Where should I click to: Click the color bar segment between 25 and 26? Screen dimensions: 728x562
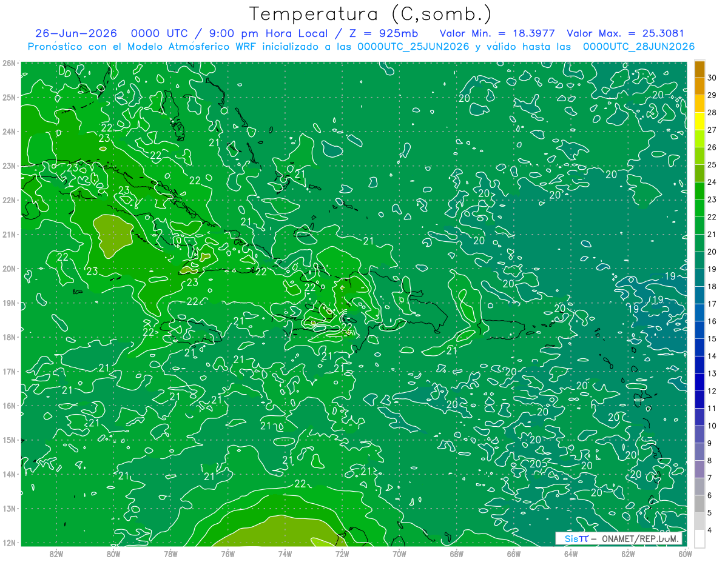[x=699, y=155]
